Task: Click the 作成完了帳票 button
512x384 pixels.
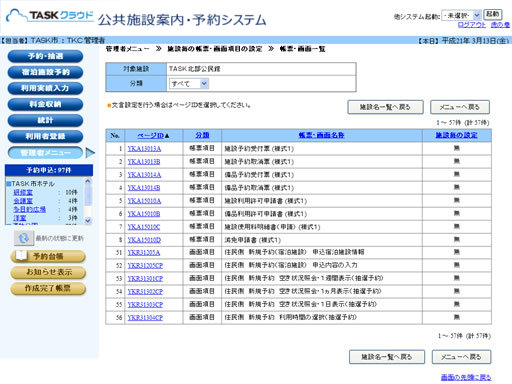Action: (x=48, y=288)
